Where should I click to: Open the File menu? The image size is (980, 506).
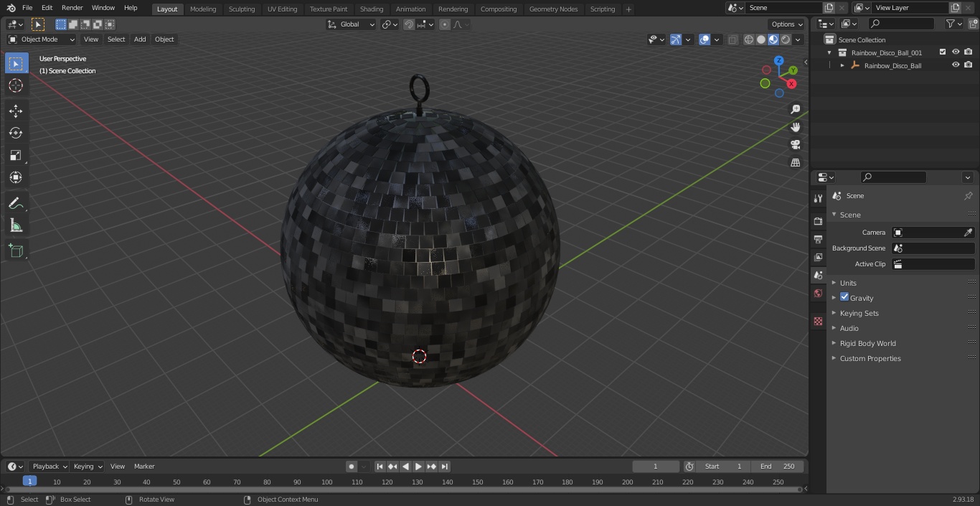27,8
